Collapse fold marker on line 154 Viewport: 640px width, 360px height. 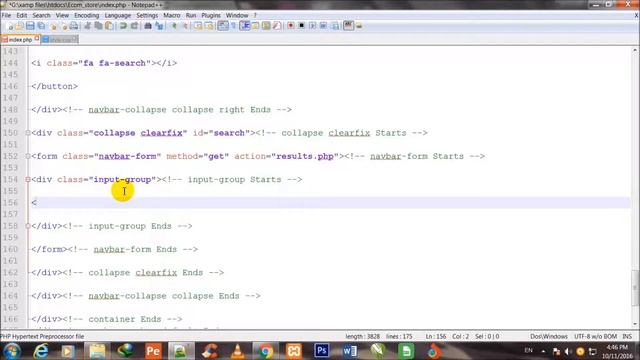tap(28, 179)
